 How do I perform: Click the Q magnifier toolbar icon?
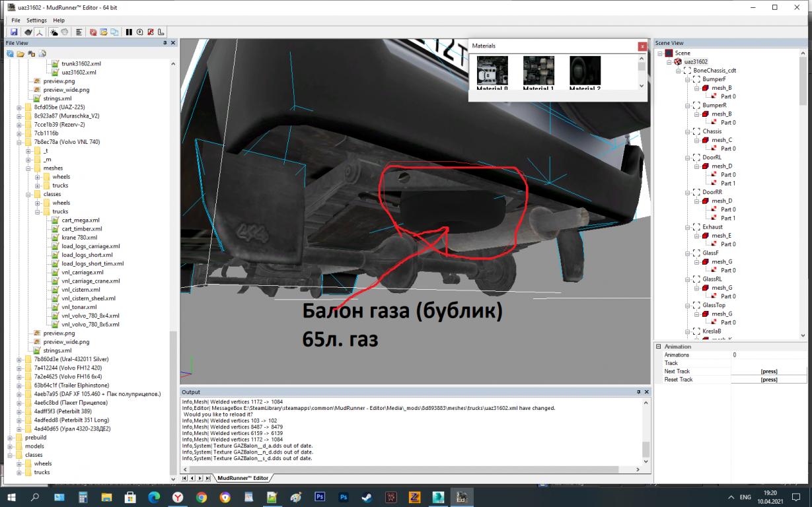coord(139,32)
